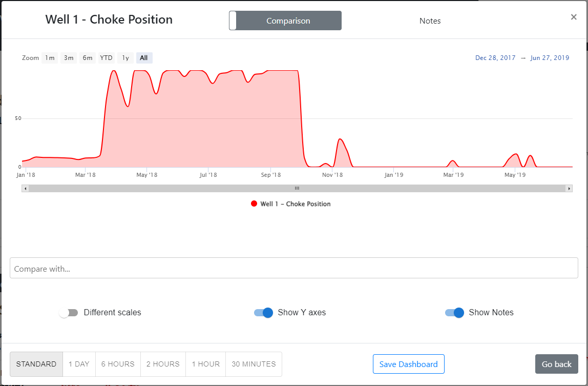
Task: Set zoom range to 1m
Action: (50, 58)
